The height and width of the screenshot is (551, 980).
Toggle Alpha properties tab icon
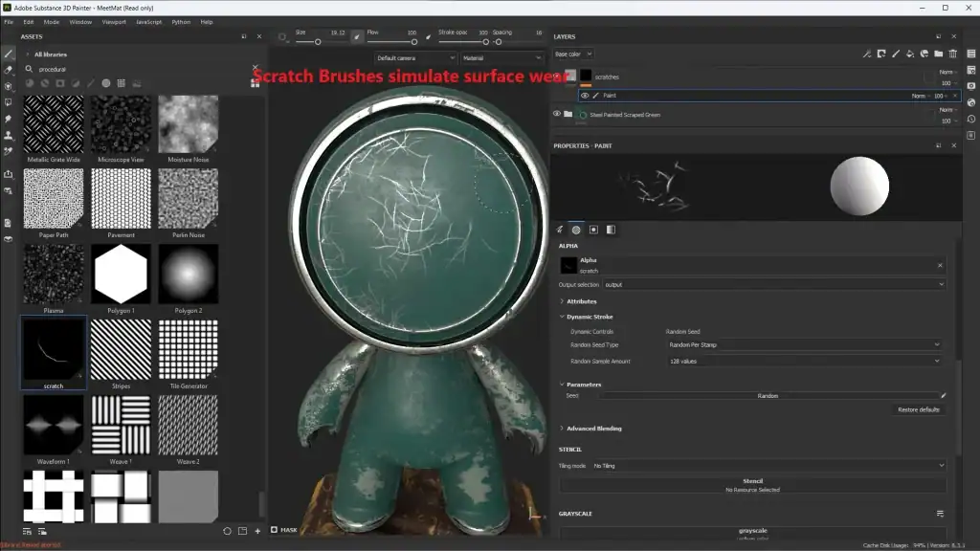coord(576,230)
